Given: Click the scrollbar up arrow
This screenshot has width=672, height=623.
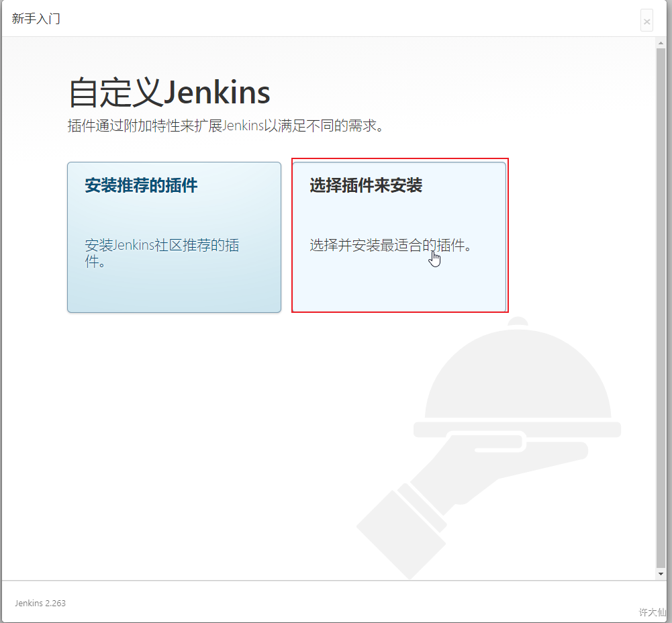Looking at the screenshot, I should [661, 43].
